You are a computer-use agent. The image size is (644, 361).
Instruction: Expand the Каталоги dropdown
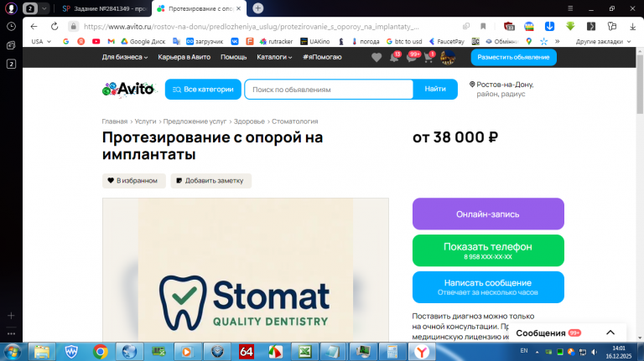pyautogui.click(x=274, y=57)
